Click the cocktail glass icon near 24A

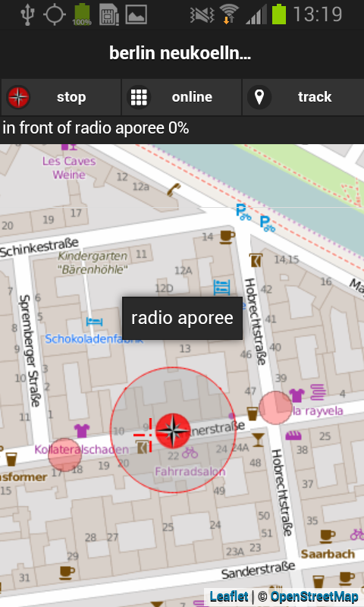pos(258,440)
